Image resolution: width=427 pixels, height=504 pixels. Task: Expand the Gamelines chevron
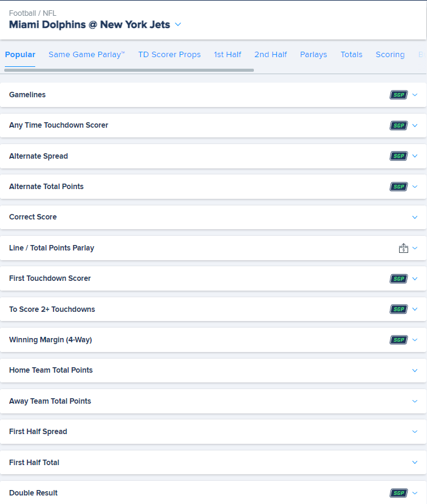pyautogui.click(x=415, y=95)
